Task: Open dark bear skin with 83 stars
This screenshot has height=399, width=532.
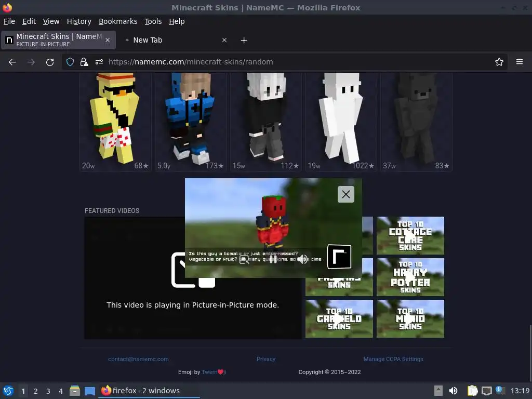Action: pos(416,122)
